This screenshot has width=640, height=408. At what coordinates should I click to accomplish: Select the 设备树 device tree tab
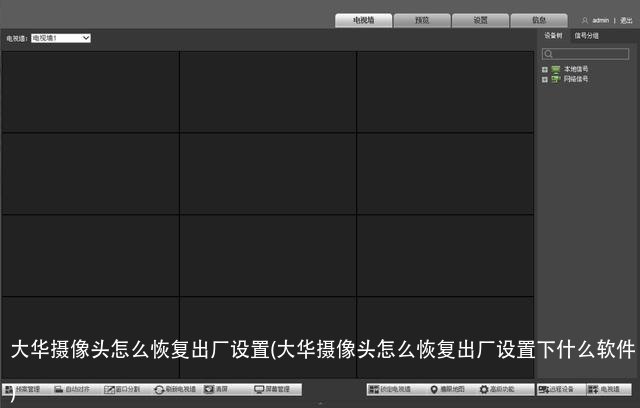553,35
